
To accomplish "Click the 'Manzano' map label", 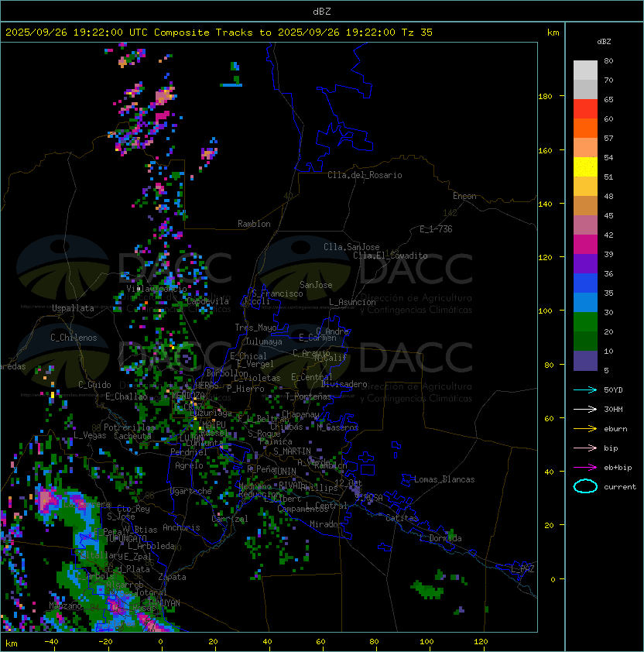I will click(65, 606).
